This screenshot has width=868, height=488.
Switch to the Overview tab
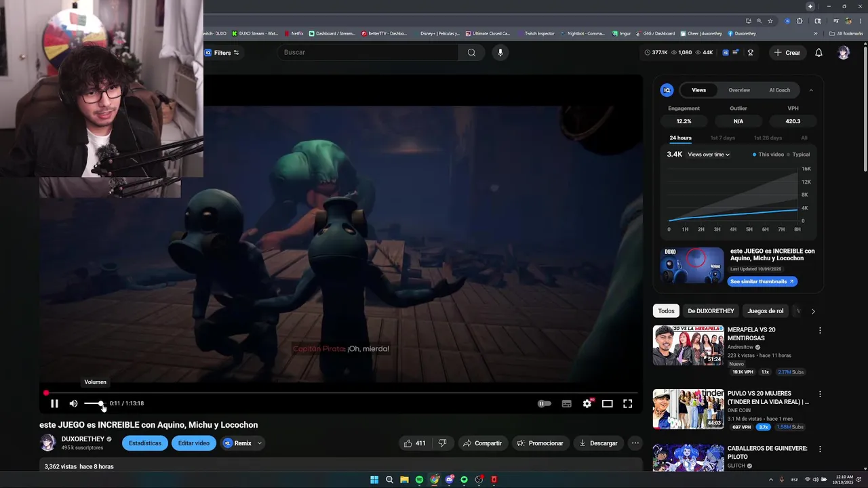coord(739,89)
